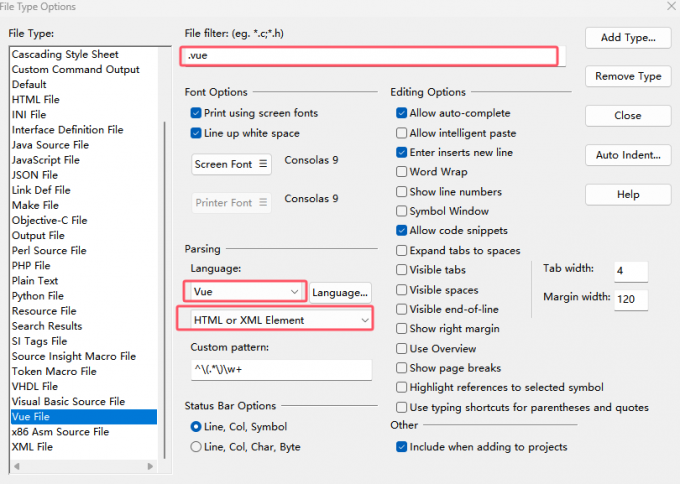Toggle Print using screen fonts
This screenshot has width=680, height=484.
(x=196, y=113)
